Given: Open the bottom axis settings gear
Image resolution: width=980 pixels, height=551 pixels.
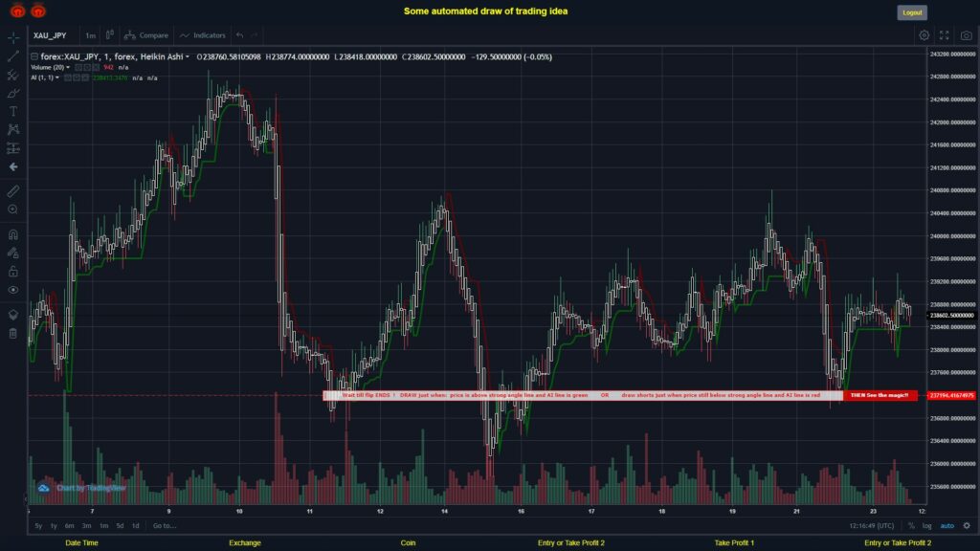Looking at the screenshot, I should point(967,526).
